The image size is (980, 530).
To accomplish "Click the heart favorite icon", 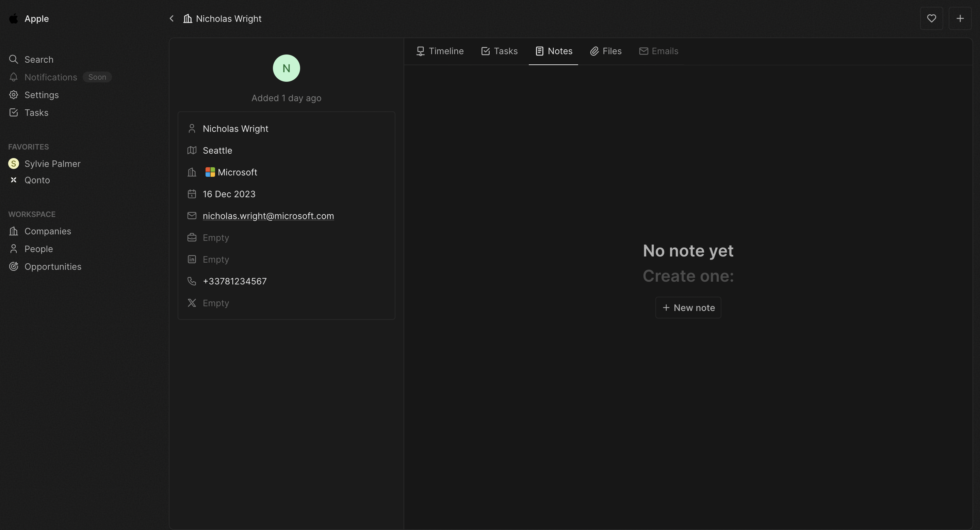I will click(931, 18).
